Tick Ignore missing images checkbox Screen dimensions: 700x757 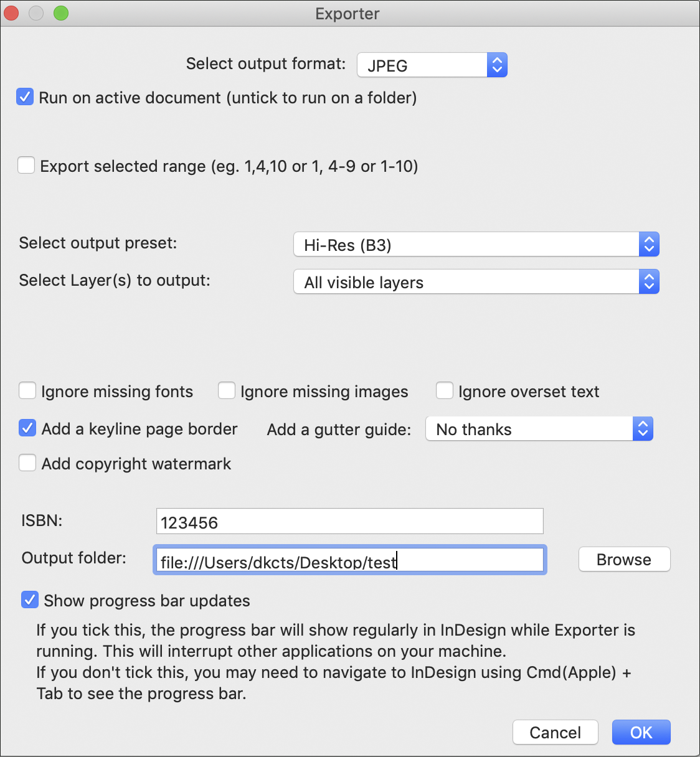pos(227,391)
